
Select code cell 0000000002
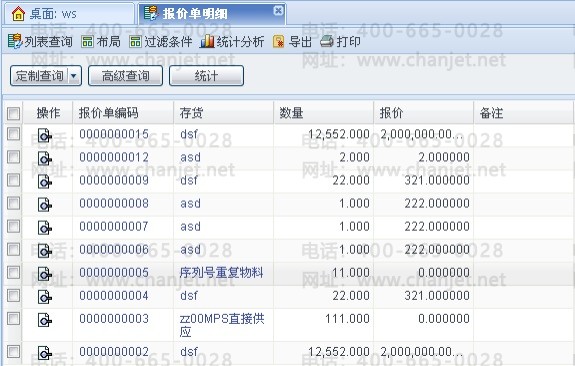click(x=114, y=352)
